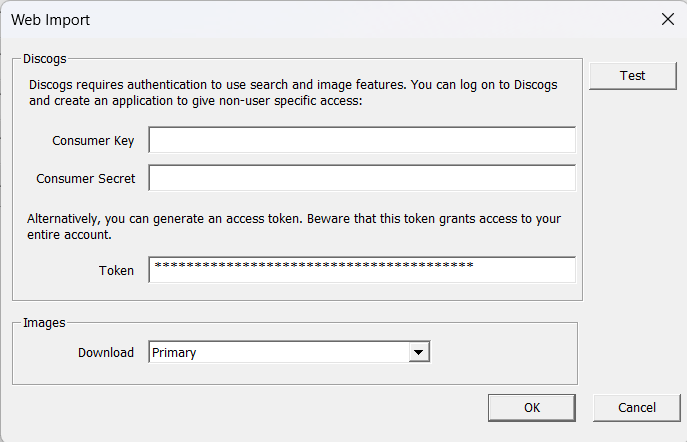687x442 pixels.
Task: Focus the Consumer Secret input field
Action: (x=362, y=178)
